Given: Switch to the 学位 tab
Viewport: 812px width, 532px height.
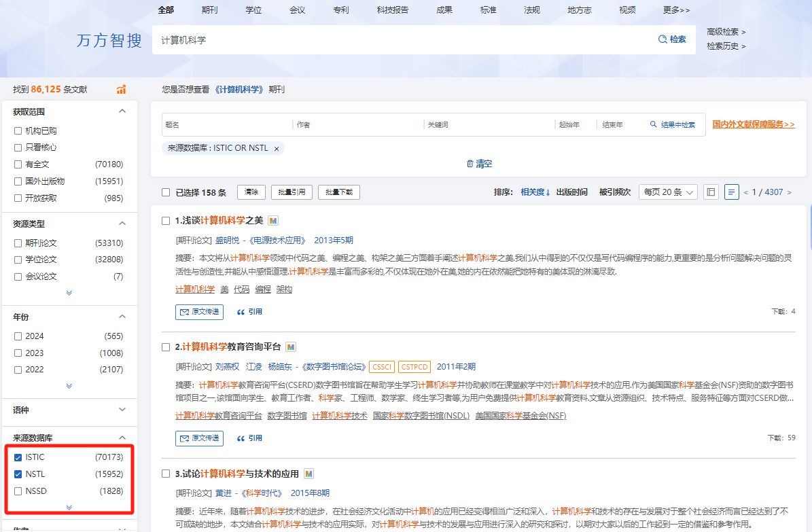Looking at the screenshot, I should point(253,10).
